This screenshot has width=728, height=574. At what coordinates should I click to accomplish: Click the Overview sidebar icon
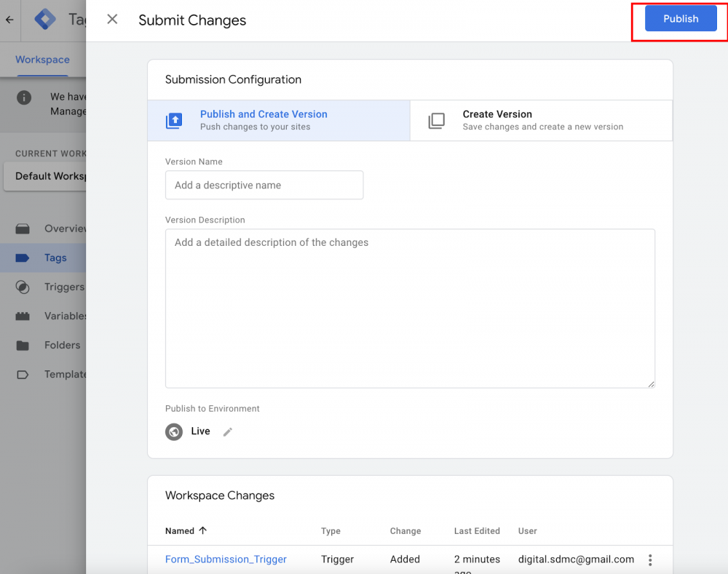coord(23,228)
